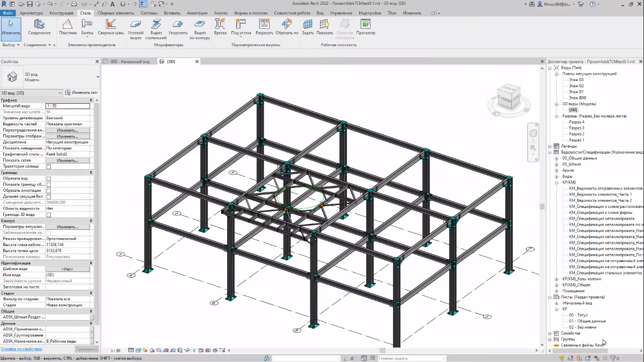Select Сварные швы weld tool

pos(111,27)
